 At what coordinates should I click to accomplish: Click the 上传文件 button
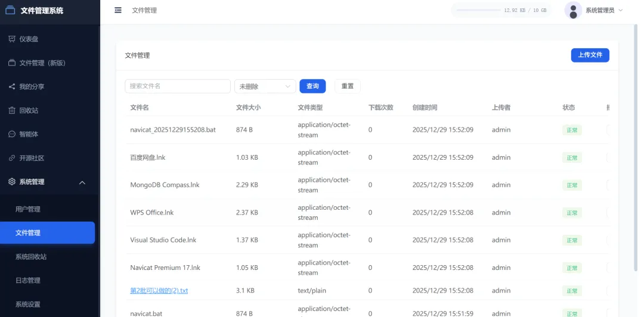point(590,55)
